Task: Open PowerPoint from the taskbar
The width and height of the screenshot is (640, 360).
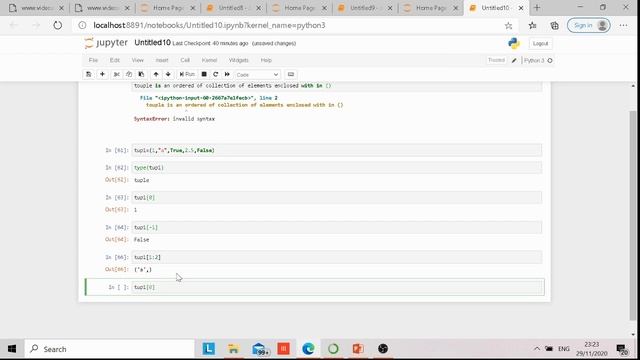Action: pyautogui.click(x=358, y=349)
